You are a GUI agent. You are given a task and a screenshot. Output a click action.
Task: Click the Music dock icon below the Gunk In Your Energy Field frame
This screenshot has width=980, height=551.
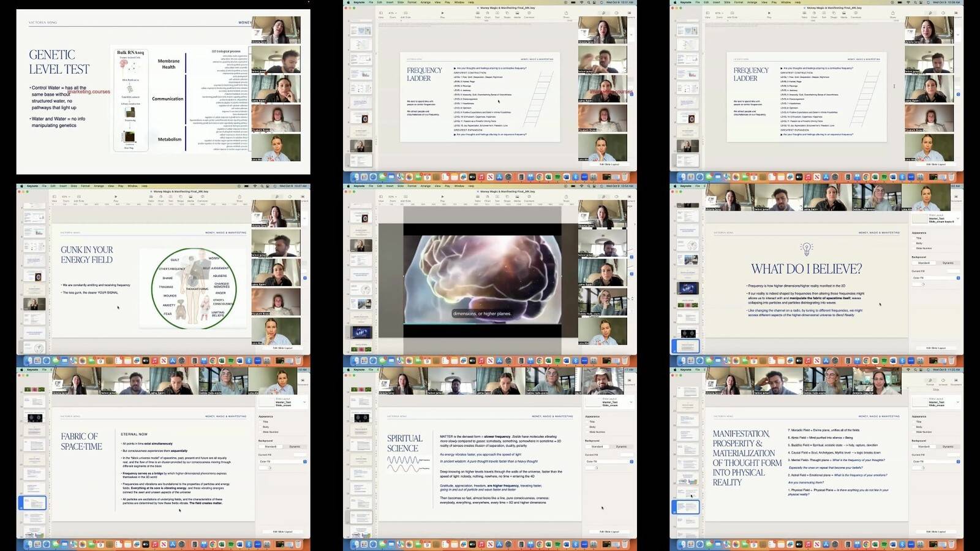pos(155,360)
